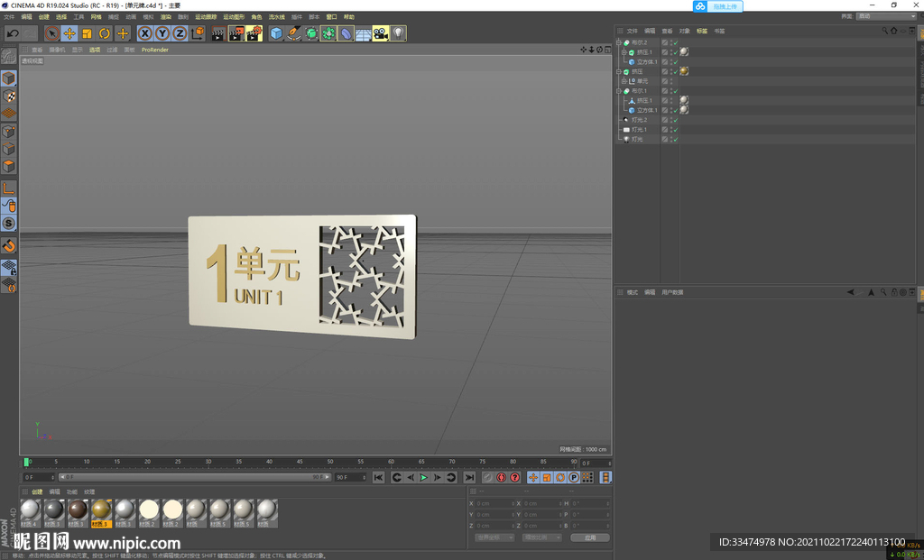
Task: Open the Light object icon
Action: (x=398, y=33)
